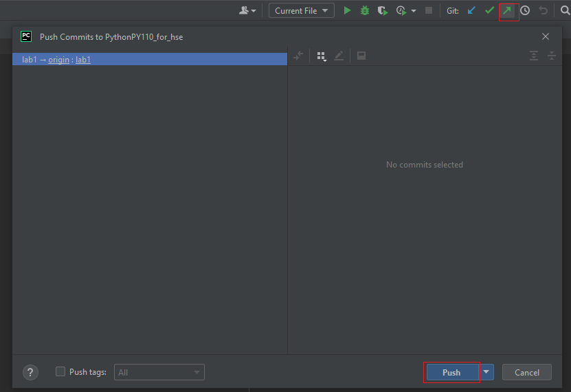This screenshot has width=571, height=392.
Task: Click the origin remote link
Action: click(x=58, y=60)
